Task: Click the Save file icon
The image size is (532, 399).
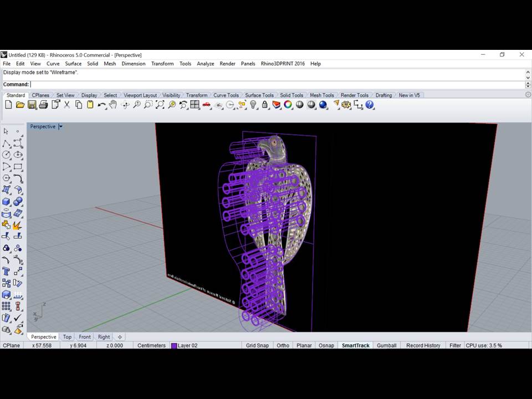Action: pos(32,105)
